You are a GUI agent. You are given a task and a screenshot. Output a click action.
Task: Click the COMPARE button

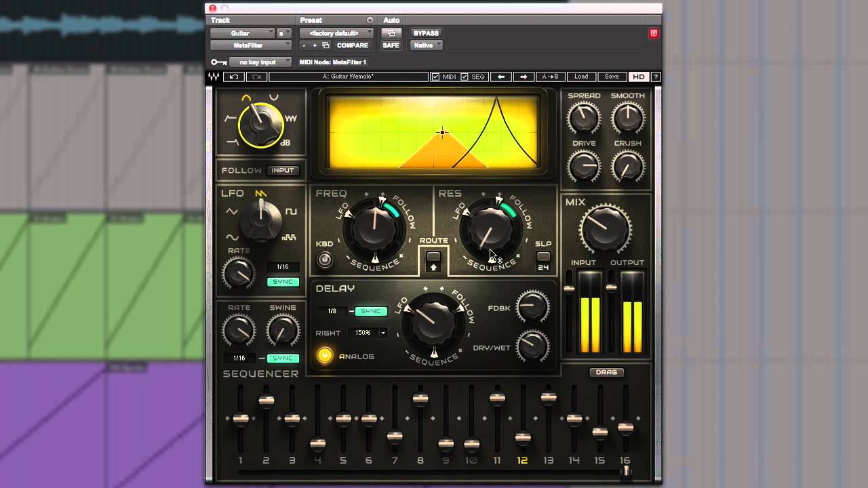point(353,45)
